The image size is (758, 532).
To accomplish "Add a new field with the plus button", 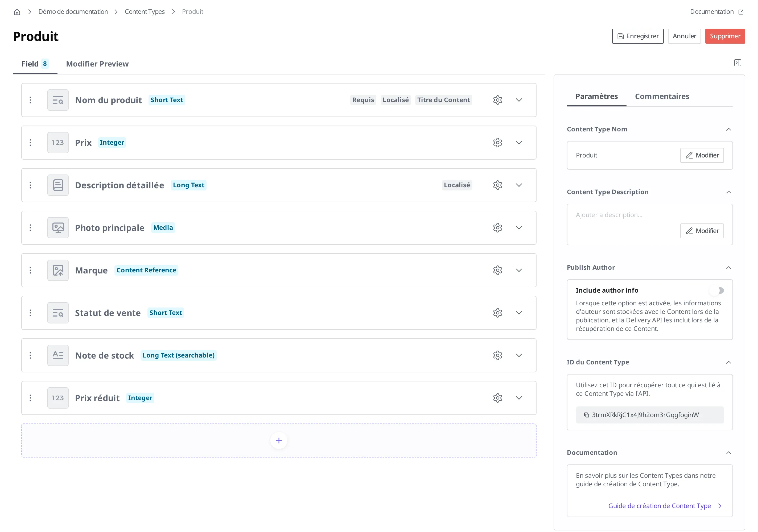I will point(279,440).
